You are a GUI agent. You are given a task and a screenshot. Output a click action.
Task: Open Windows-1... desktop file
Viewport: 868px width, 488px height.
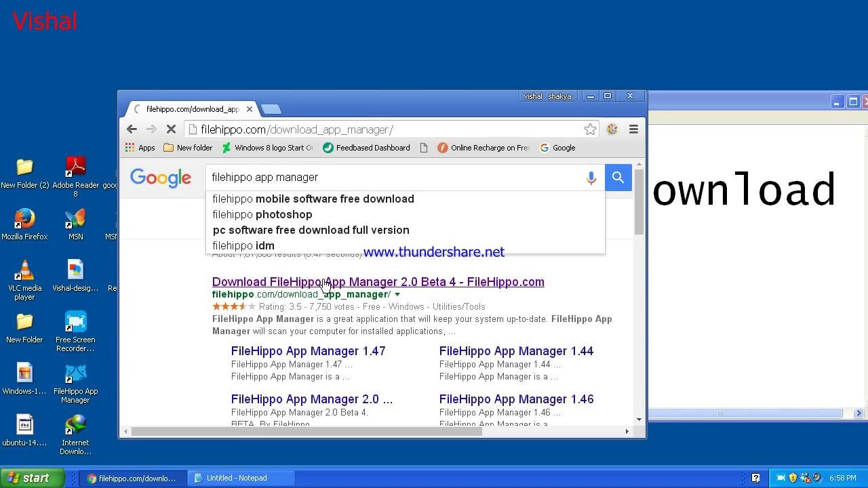[24, 380]
